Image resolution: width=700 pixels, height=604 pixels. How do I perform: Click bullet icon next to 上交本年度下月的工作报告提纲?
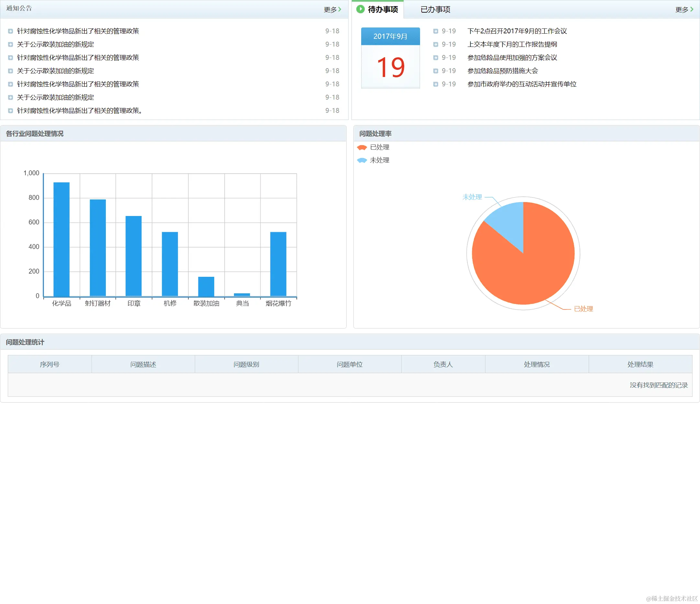[436, 44]
